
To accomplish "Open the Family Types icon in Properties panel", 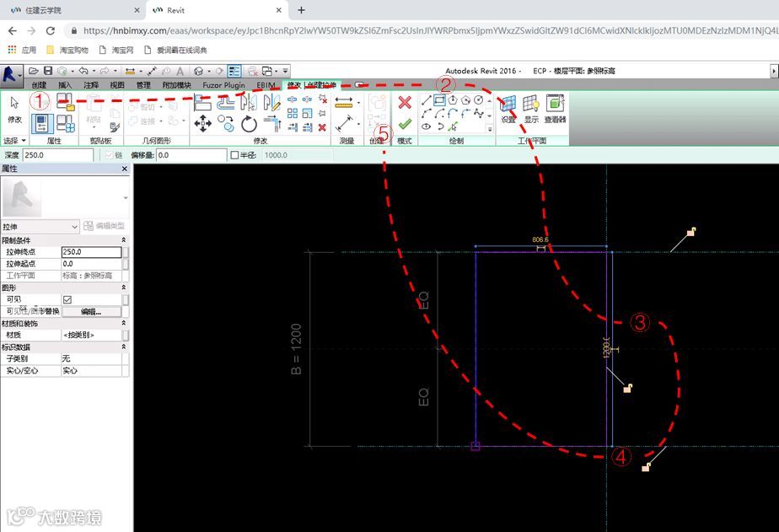I will (66, 123).
